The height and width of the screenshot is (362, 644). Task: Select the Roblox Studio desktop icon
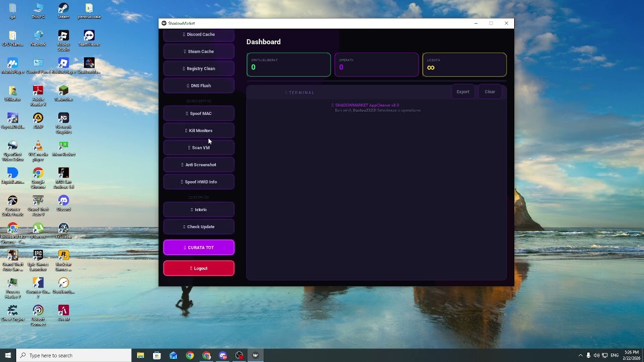coord(63,41)
